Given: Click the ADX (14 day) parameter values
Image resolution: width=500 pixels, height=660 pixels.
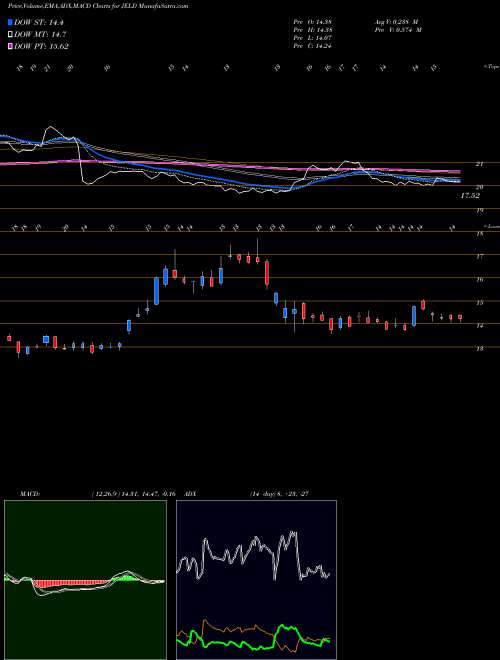Looking at the screenshot, I should (279, 494).
